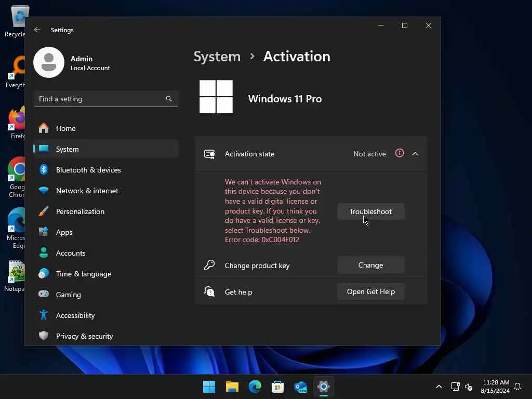Click the Apps icon in the sidebar

point(44,232)
